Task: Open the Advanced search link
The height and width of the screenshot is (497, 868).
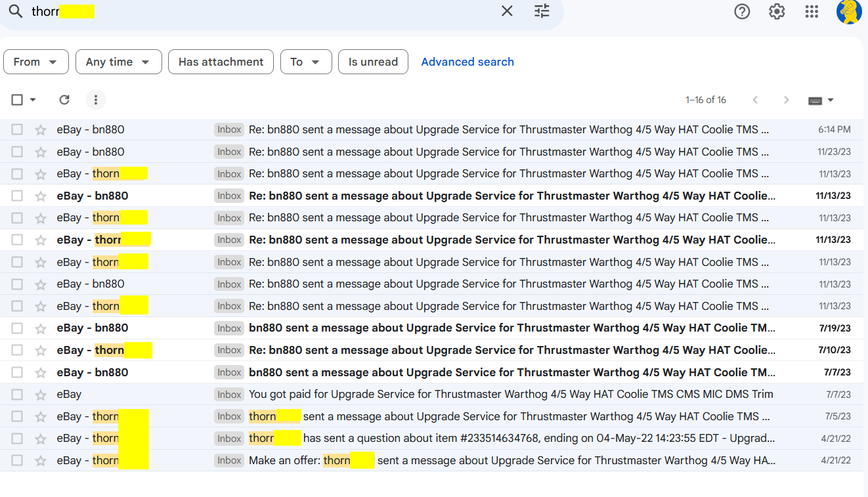Action: (x=467, y=62)
